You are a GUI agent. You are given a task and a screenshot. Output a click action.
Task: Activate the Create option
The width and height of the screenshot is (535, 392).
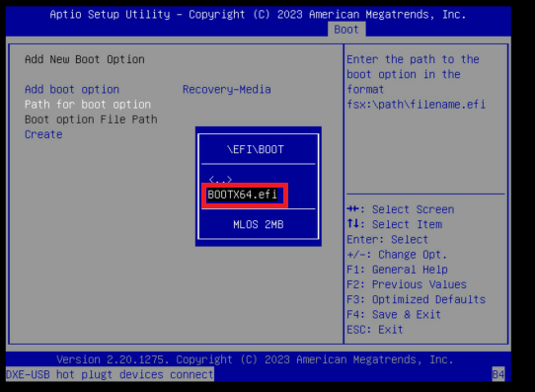(x=43, y=134)
